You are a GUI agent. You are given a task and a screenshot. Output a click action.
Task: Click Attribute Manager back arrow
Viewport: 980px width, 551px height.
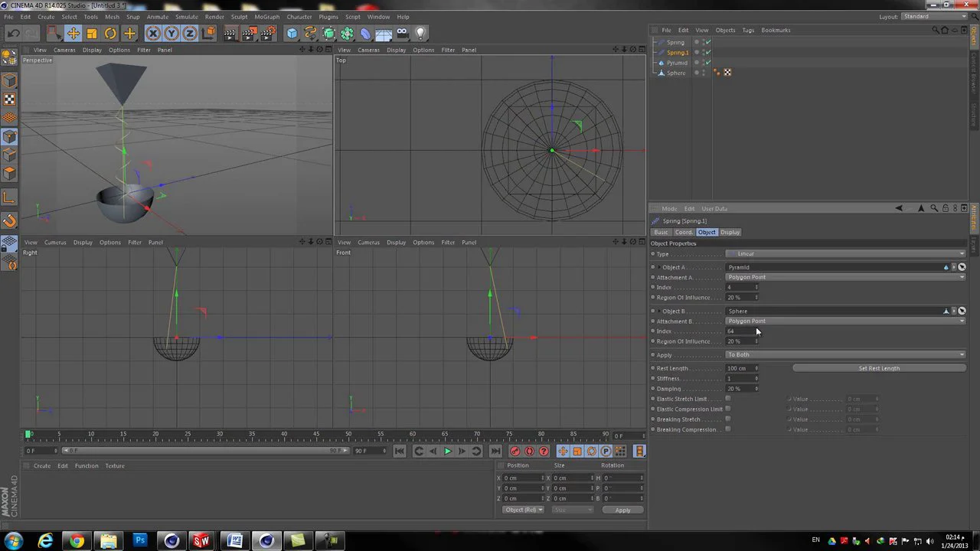click(x=899, y=208)
